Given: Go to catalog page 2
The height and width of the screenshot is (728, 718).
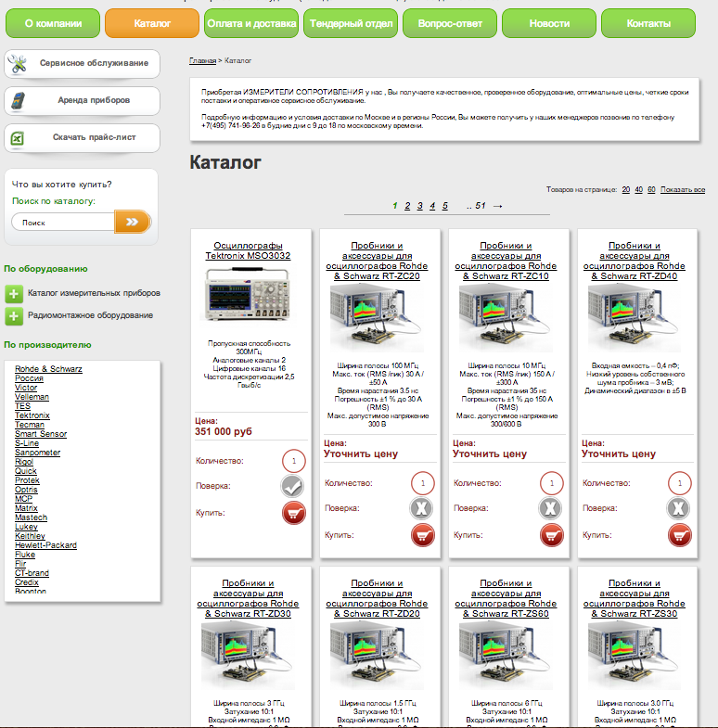Looking at the screenshot, I should [407, 206].
